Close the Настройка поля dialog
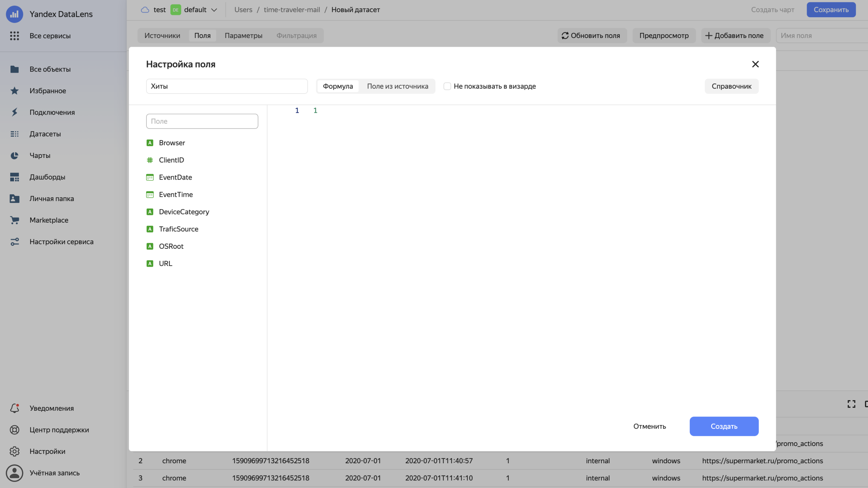This screenshot has width=868, height=488. pyautogui.click(x=755, y=64)
